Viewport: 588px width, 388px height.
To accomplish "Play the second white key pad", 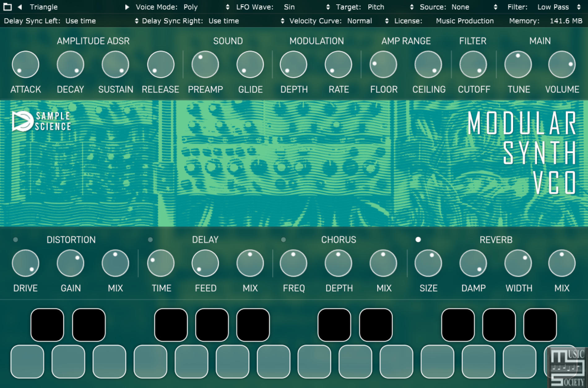I will click(x=68, y=362).
